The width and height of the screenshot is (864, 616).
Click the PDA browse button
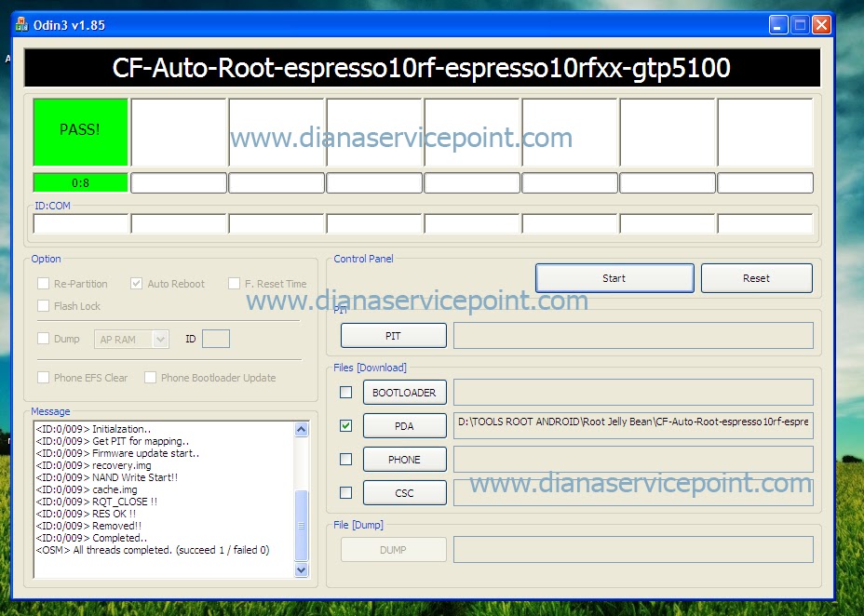(404, 426)
